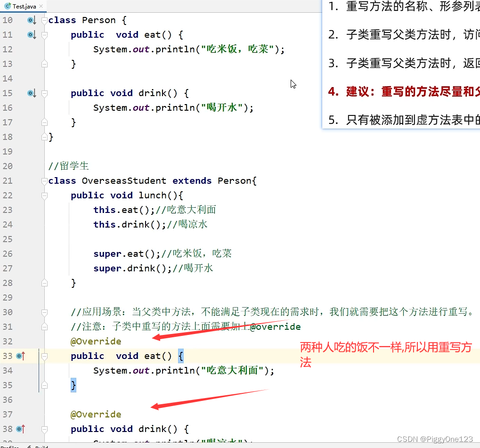Image resolution: width=480 pixels, height=448 pixels.
Task: Click the class fold end marker on line 18
Action: click(x=44, y=137)
